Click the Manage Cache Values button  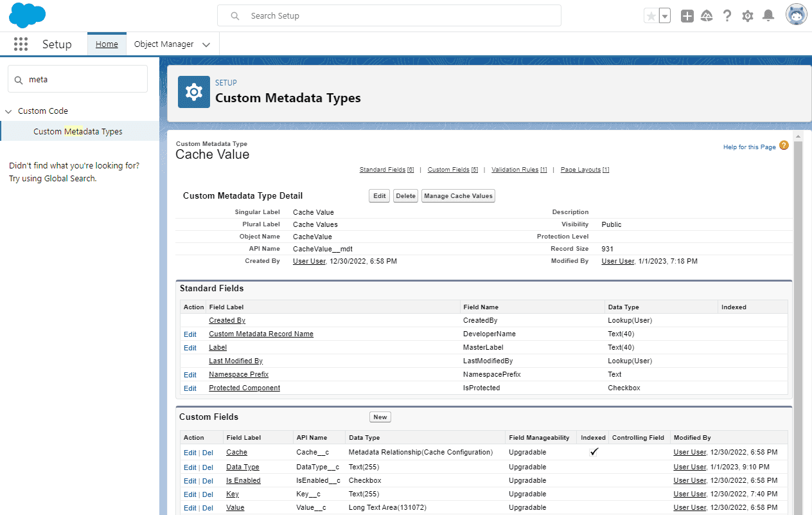pos(458,196)
